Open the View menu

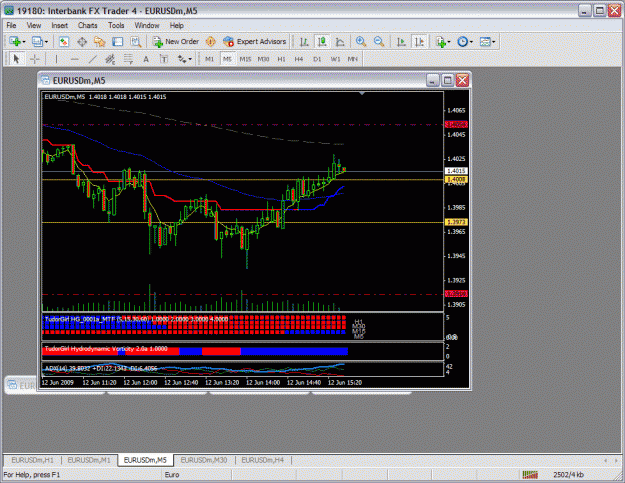34,26
